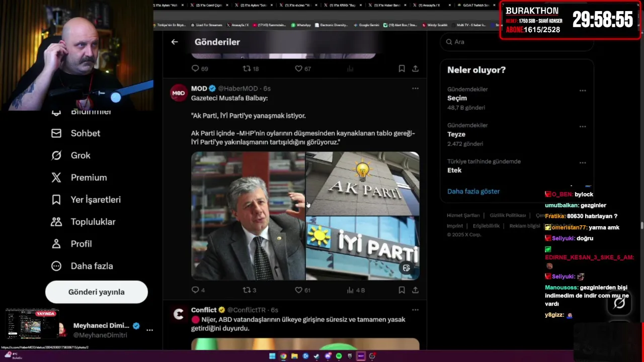The width and height of the screenshot is (644, 362).
Task: Click the Gönderi yayınla button
Action: pyautogui.click(x=97, y=292)
